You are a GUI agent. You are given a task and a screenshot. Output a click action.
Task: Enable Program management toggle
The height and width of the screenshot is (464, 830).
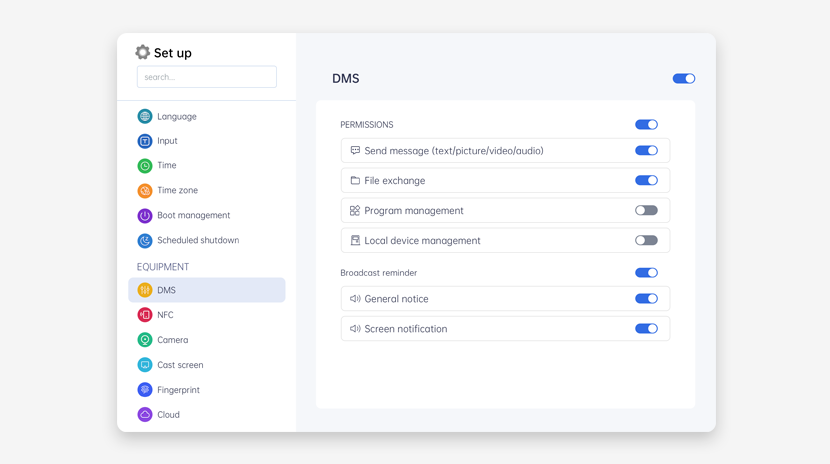pos(646,211)
